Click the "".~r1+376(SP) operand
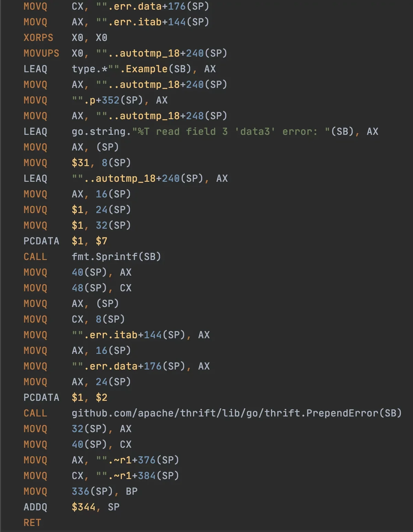The height and width of the screenshot is (532, 413). (x=137, y=460)
